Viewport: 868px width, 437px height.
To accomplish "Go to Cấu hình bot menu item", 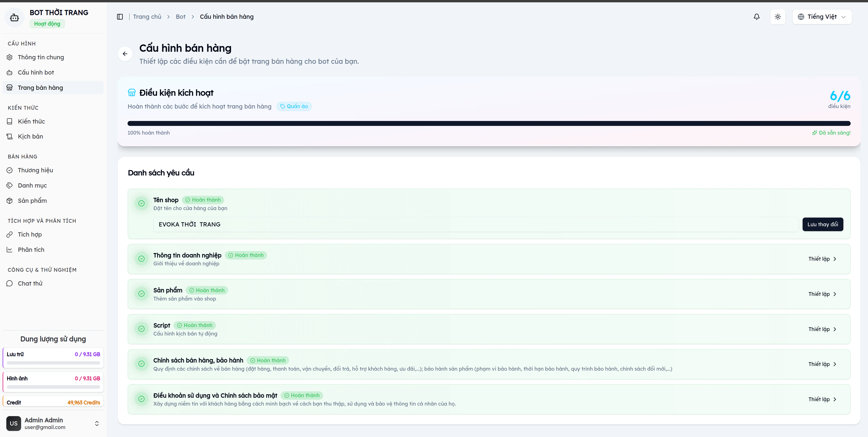I will point(36,72).
